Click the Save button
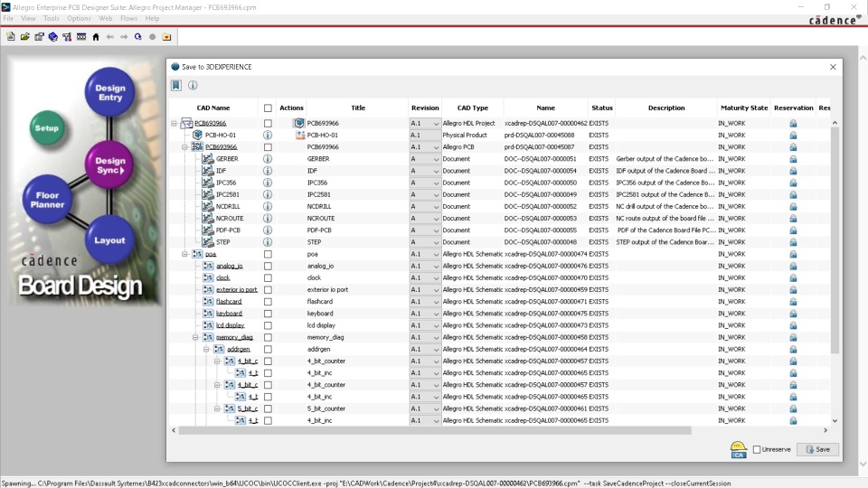Image resolution: width=868 pixels, height=488 pixels. pyautogui.click(x=818, y=449)
